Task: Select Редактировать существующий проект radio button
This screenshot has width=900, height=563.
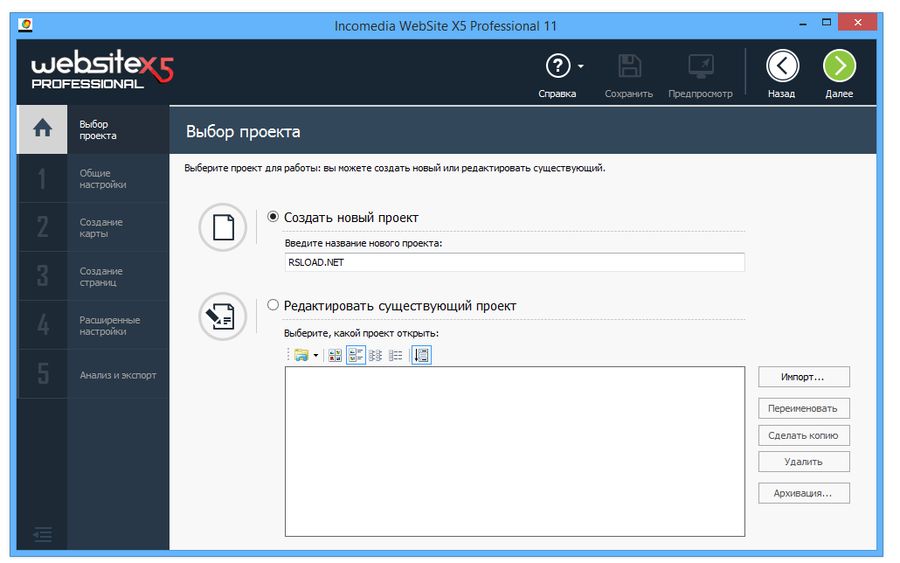Action: 273,305
